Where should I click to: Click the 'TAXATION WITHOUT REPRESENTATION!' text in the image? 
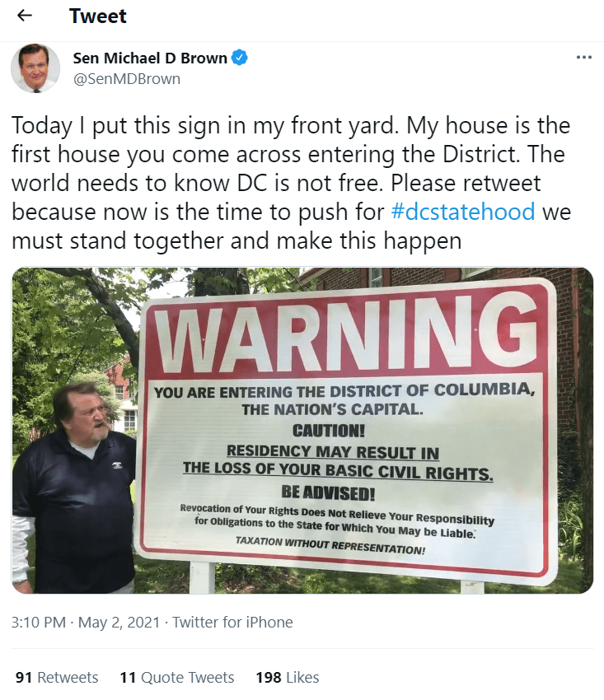pyautogui.click(x=330, y=545)
